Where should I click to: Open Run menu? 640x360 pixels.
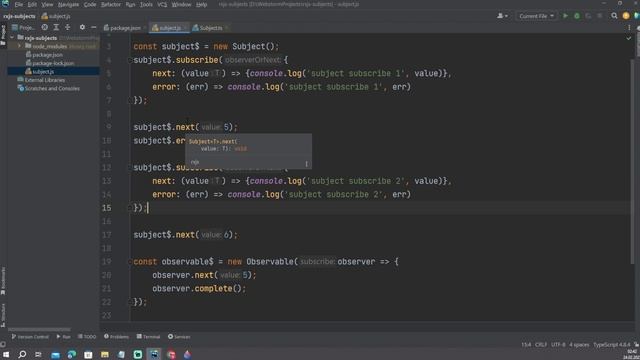pyautogui.click(x=130, y=4)
